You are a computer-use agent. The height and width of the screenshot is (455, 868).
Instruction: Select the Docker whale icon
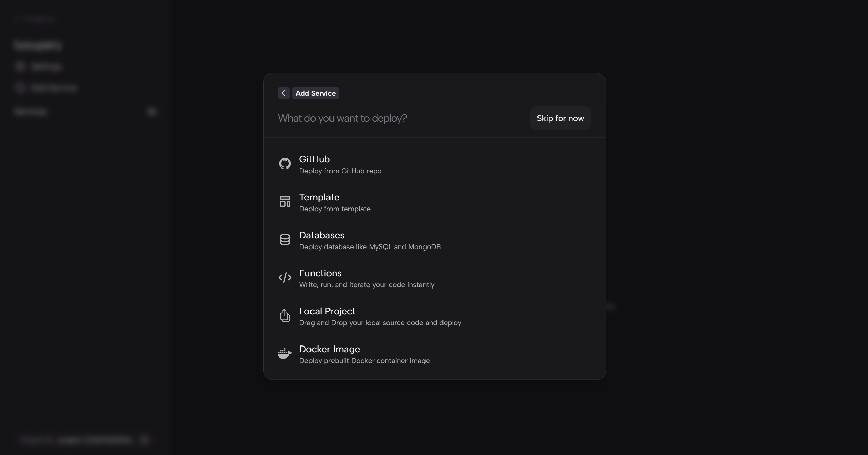coord(284,353)
